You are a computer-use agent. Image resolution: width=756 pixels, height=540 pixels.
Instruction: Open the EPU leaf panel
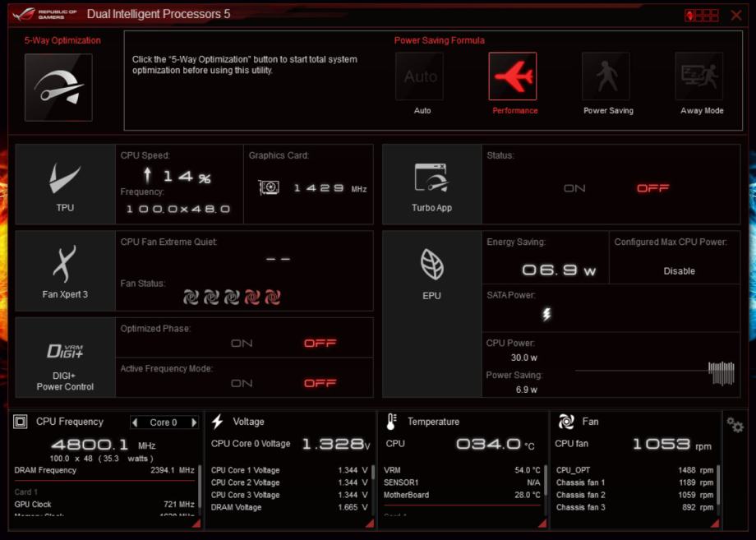click(x=432, y=314)
